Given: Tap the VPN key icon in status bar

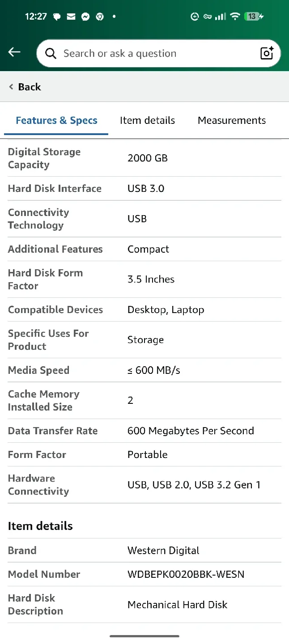Looking at the screenshot, I should [207, 17].
